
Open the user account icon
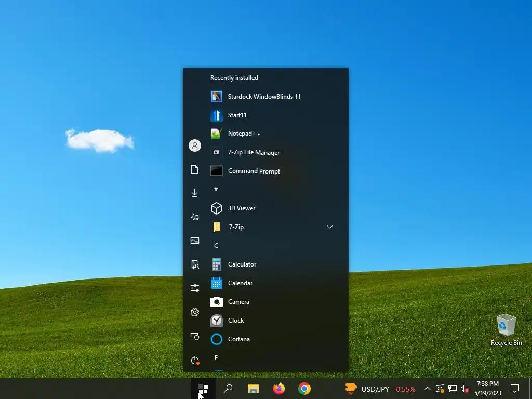coord(195,145)
